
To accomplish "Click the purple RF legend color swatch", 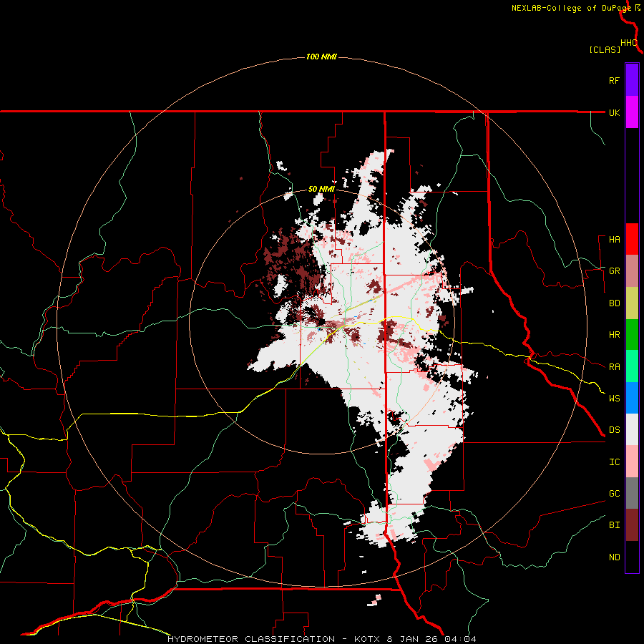I will pos(632,80).
